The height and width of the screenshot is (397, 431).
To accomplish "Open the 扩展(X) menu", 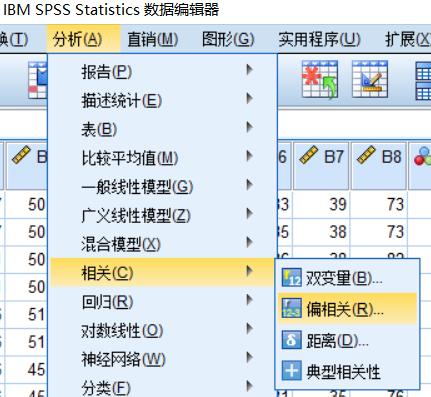I will click(408, 39).
